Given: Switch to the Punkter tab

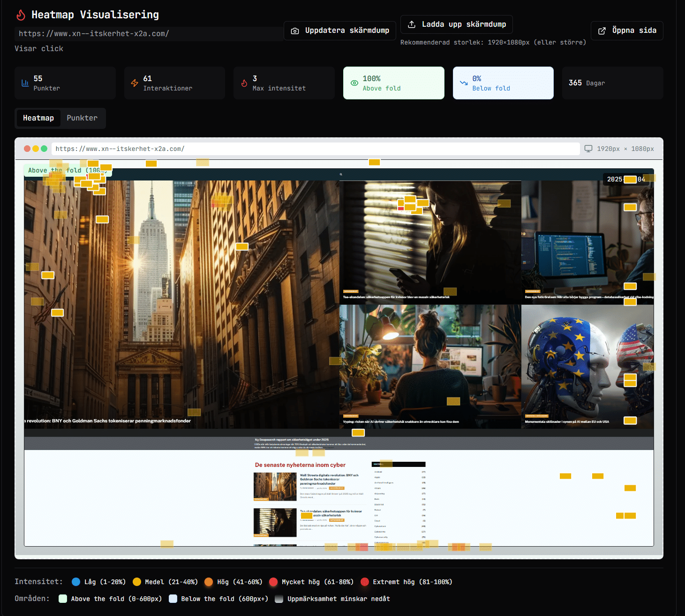Looking at the screenshot, I should (x=82, y=118).
